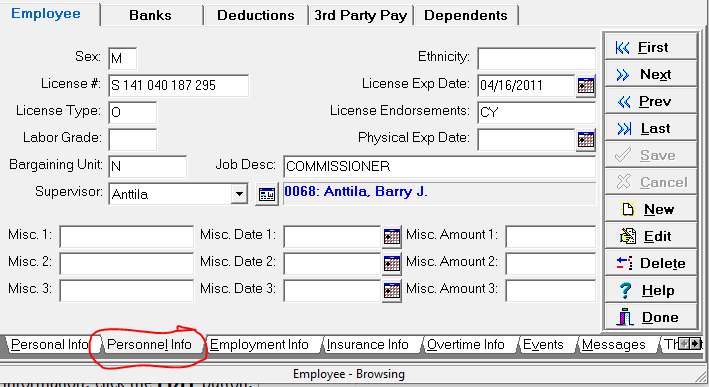Expand the Supervisor dropdown list
The width and height of the screenshot is (709, 387).
point(239,194)
